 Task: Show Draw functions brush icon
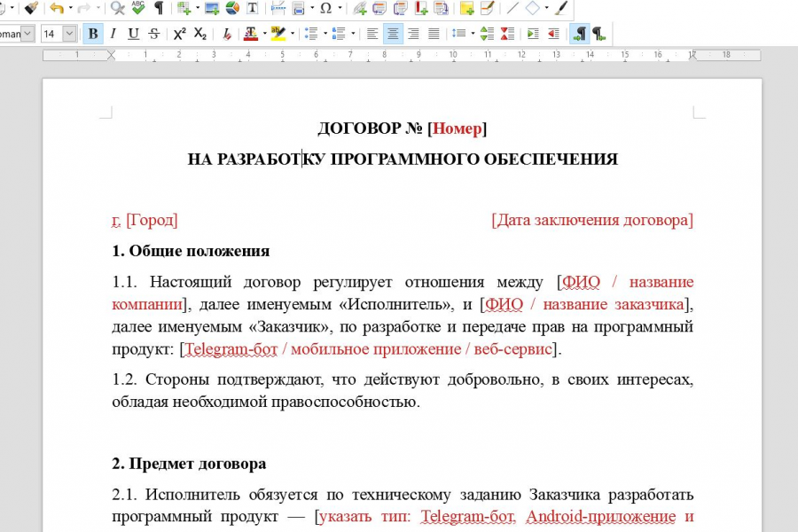coord(561,8)
